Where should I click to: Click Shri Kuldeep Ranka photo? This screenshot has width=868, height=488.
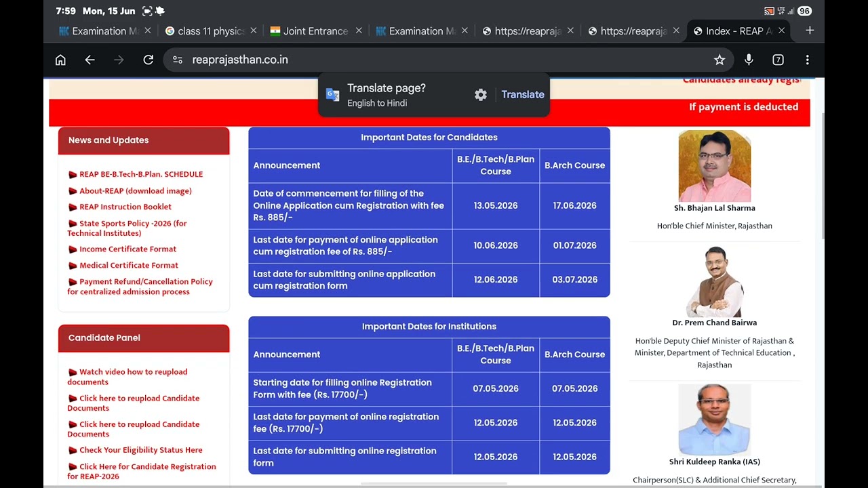click(x=714, y=420)
